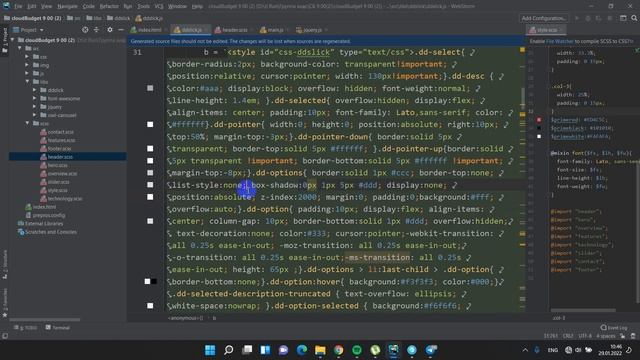Open the Tools menu
640x360 pixels.
[x=143, y=7]
